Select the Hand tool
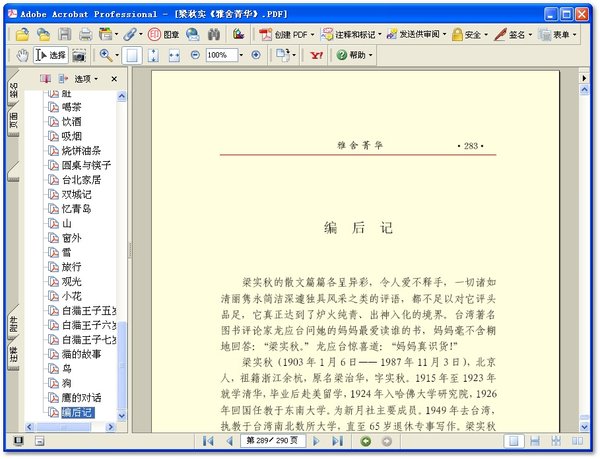 [x=21, y=55]
